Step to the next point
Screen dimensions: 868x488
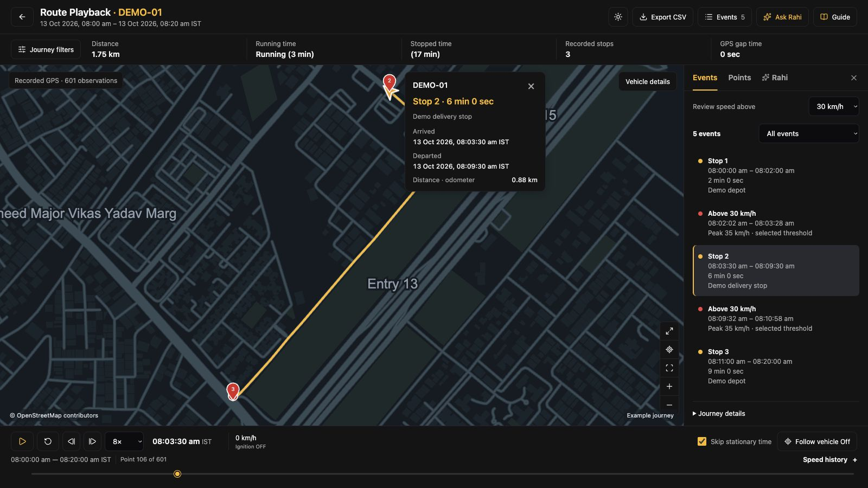[x=92, y=441]
